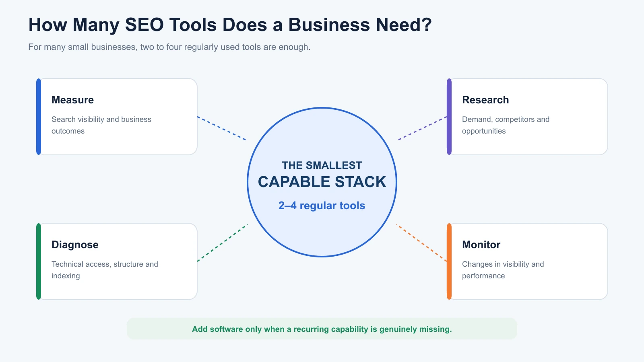The width and height of the screenshot is (644, 362).
Task: Select the text "Search visibility and business outcomes"
Action: click(101, 125)
